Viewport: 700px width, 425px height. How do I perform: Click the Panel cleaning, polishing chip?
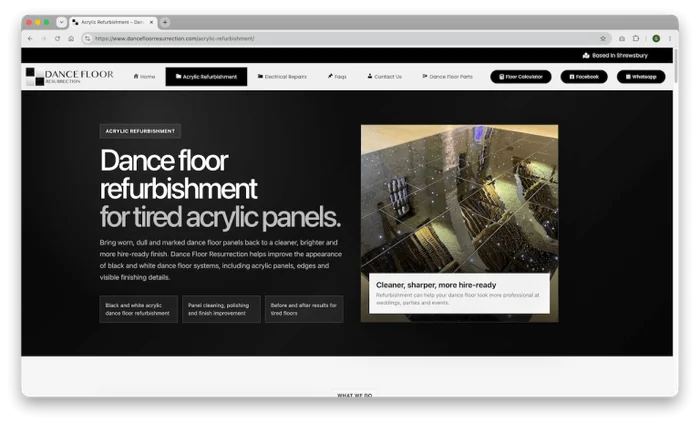coord(221,309)
